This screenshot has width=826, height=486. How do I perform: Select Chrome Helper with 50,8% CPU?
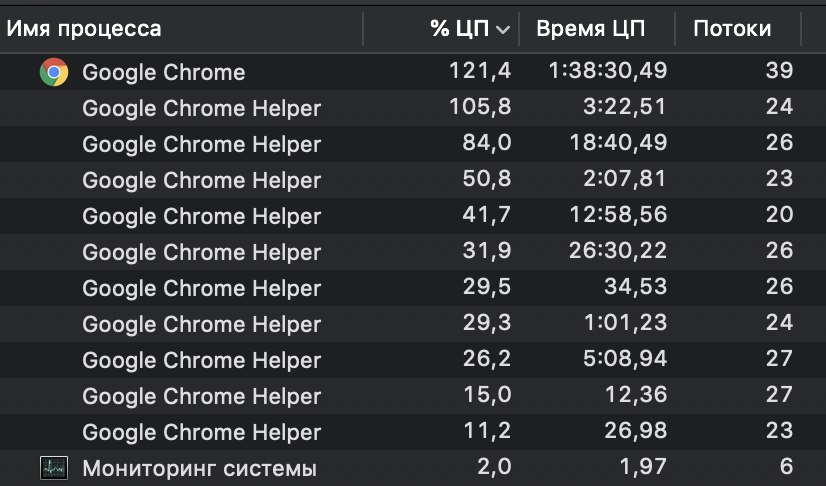[413, 180]
